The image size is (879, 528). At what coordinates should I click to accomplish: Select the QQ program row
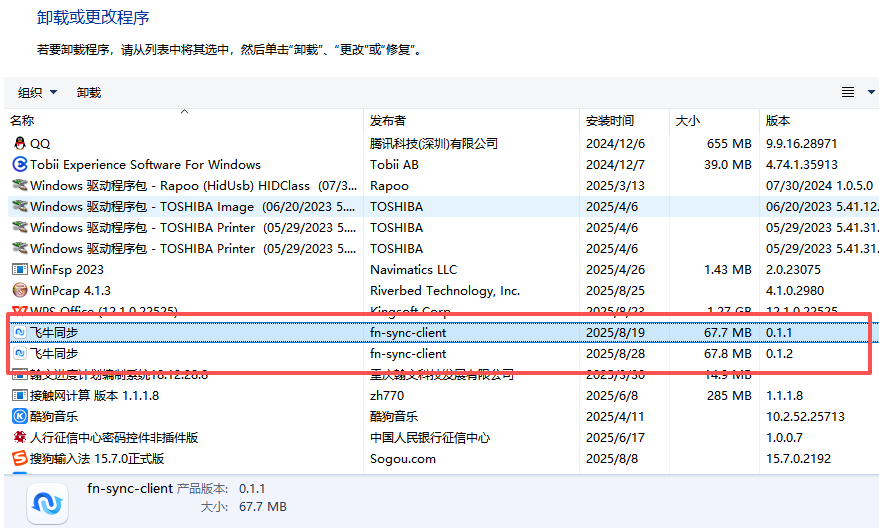pos(443,143)
